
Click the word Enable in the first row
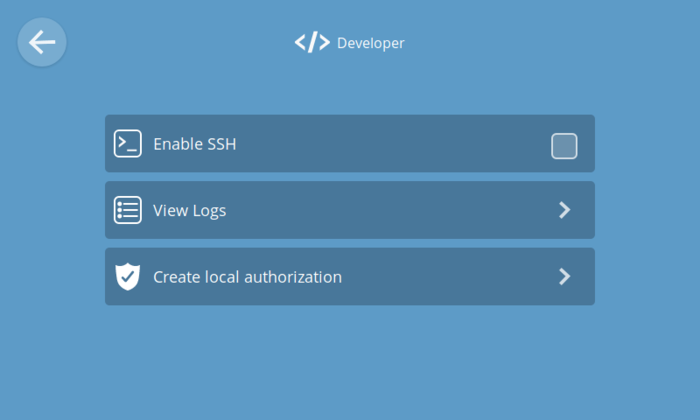point(177,144)
